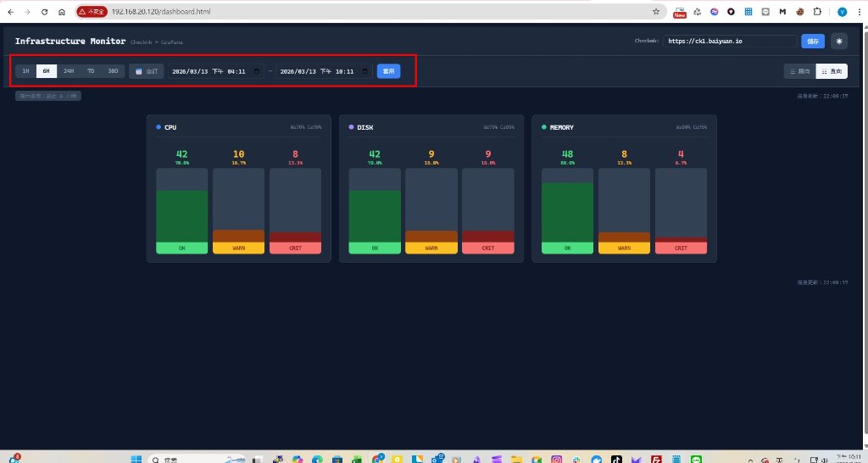Screen dimensions: 868x463
Task: Open the blue grid extension icon
Action: point(748,12)
